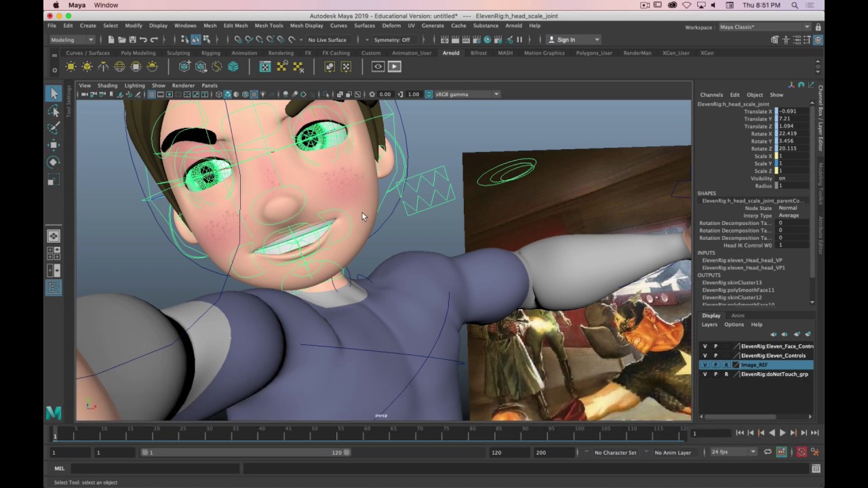Open the No Character Set dropdown
The width and height of the screenshot is (868, 488).
point(616,452)
